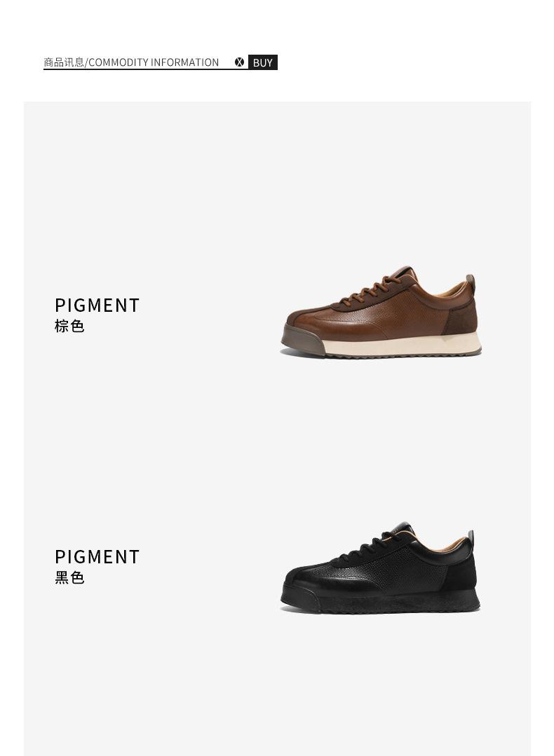This screenshot has width=554, height=756.
Task: Click the black shoe's heel pull tab
Action: click(x=471, y=537)
